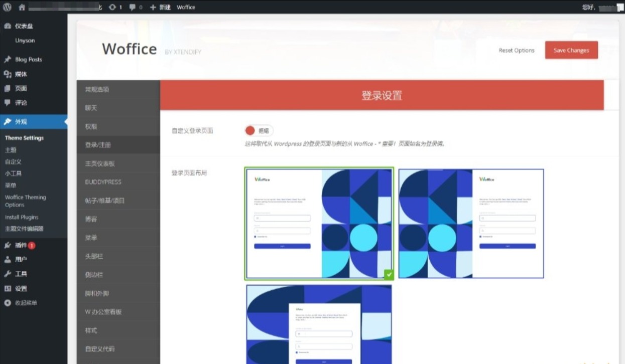Open Install Plugins under 外观
The height and width of the screenshot is (364, 625).
pyautogui.click(x=22, y=217)
